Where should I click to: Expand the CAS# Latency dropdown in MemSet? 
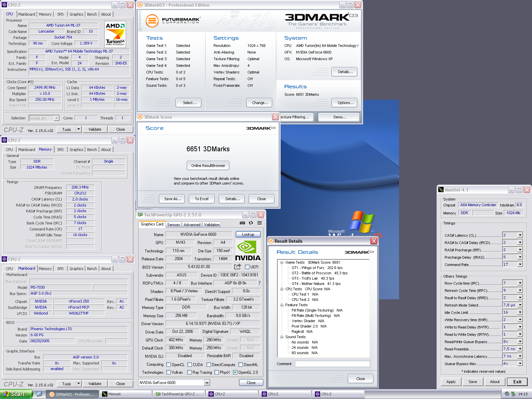coord(520,235)
